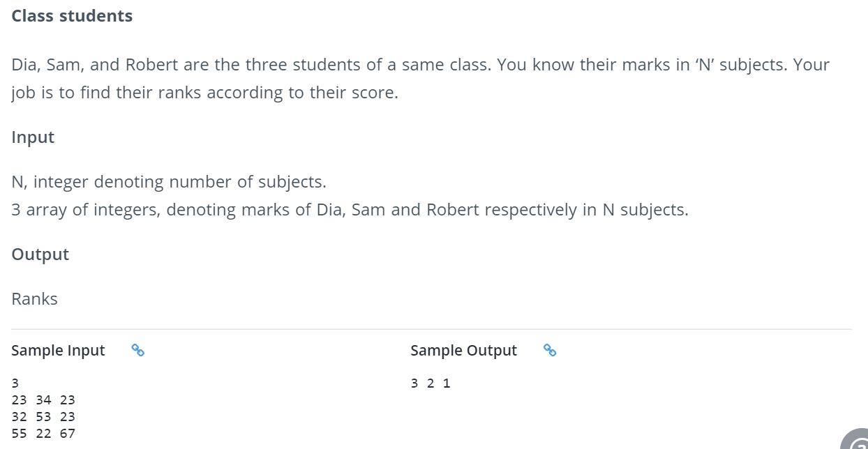Click the 'Output' section heading
The width and height of the screenshot is (868, 449).
(x=40, y=254)
